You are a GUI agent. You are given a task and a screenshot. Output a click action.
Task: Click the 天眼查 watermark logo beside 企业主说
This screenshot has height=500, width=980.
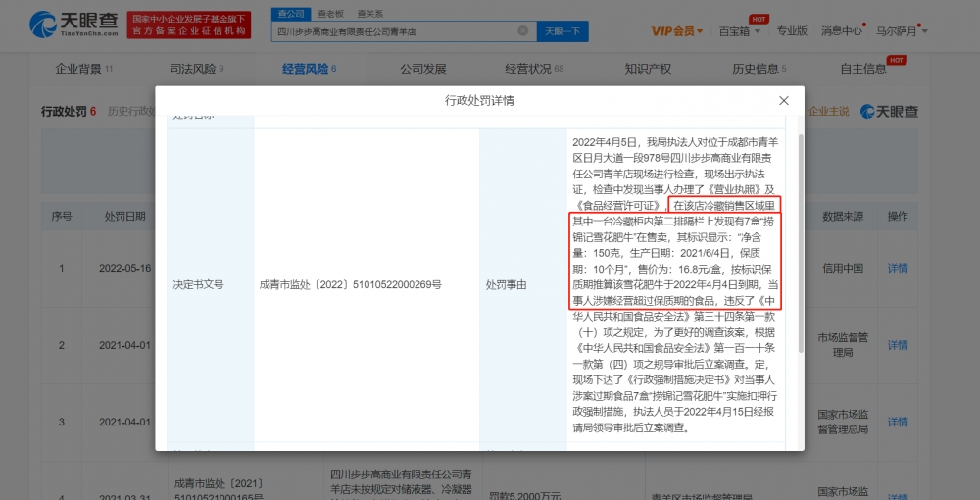click(890, 111)
